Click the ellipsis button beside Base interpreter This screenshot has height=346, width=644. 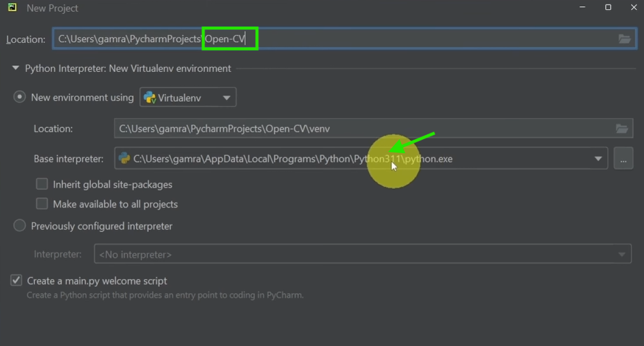pos(623,159)
